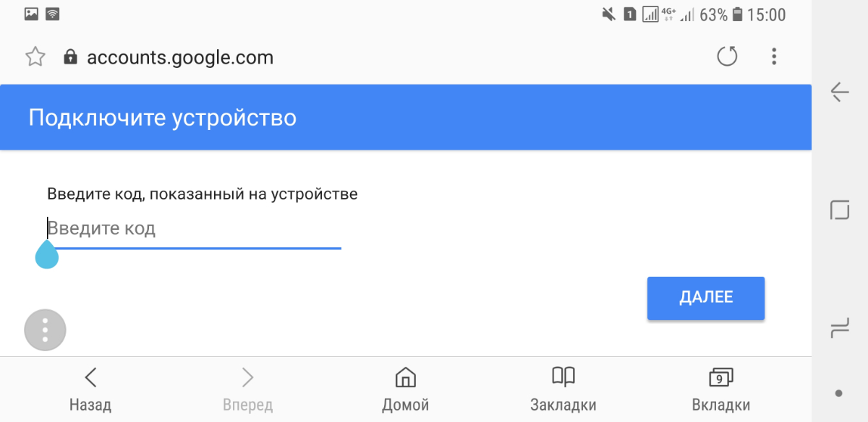
Task: Open recent apps from side bar
Action: pos(839,330)
